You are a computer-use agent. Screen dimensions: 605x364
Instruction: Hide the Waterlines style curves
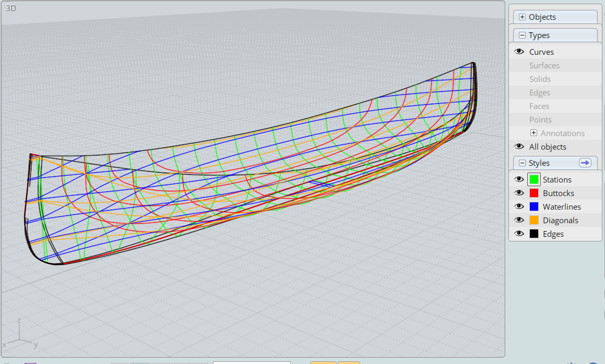pyautogui.click(x=519, y=207)
